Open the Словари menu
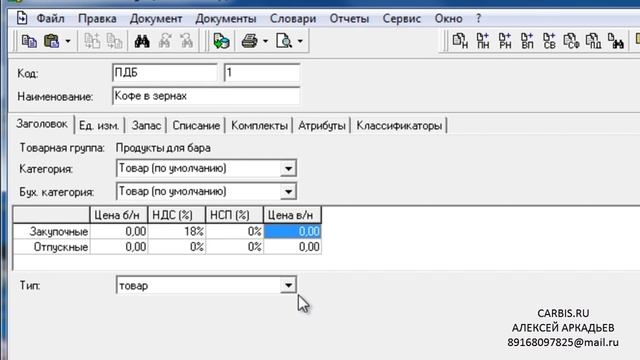640x360 pixels. click(293, 18)
